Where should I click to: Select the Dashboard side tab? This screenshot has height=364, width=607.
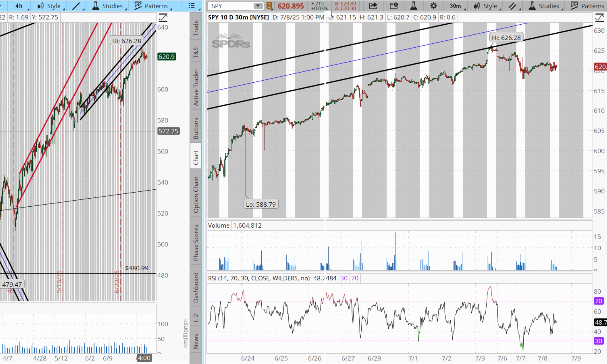tap(196, 287)
